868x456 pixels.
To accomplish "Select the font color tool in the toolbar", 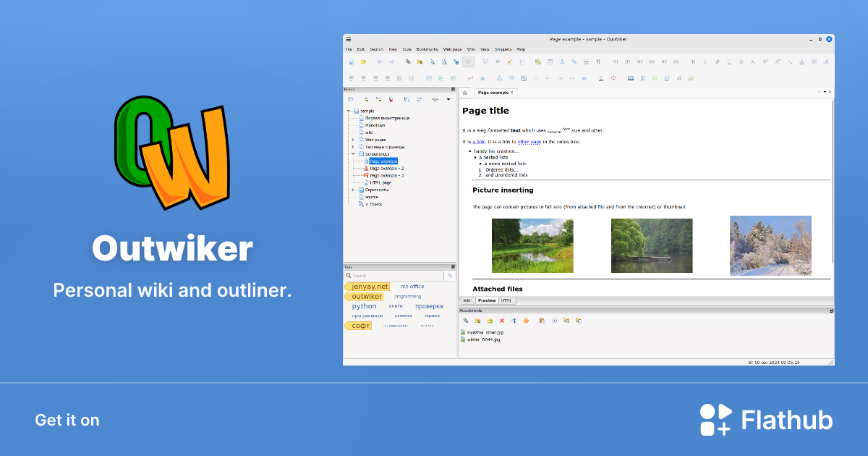I will [x=801, y=62].
